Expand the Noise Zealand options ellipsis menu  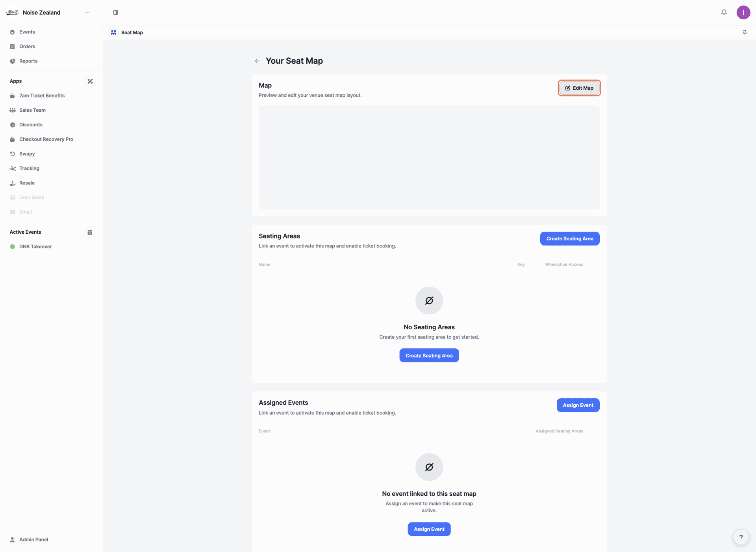[87, 12]
